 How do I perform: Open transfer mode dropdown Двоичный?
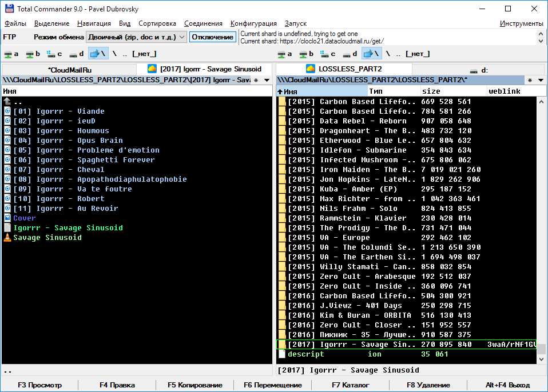click(136, 37)
